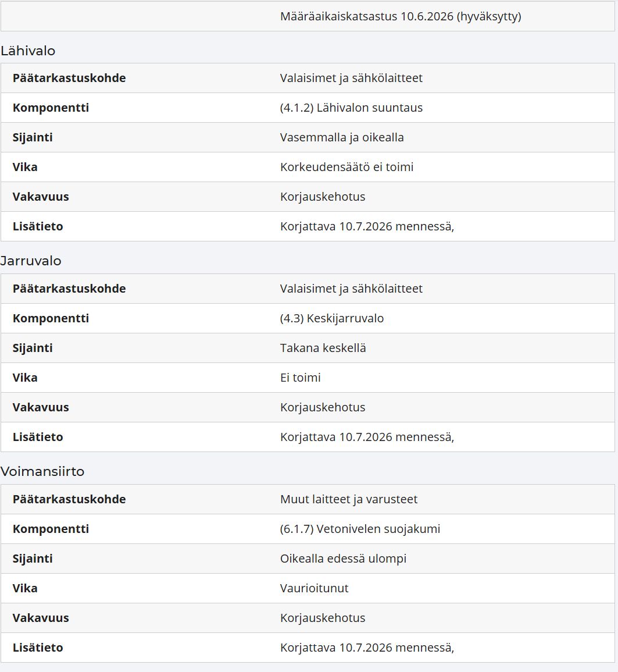618x672 pixels.
Task: Click the (4.1.2) Lähivalon suuntaus value
Action: coord(351,108)
